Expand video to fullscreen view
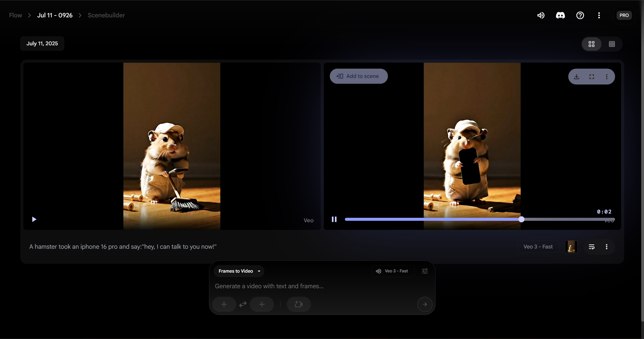 tap(592, 76)
